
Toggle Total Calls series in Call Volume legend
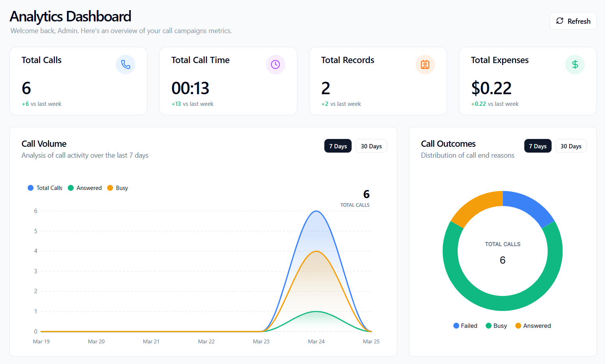45,188
